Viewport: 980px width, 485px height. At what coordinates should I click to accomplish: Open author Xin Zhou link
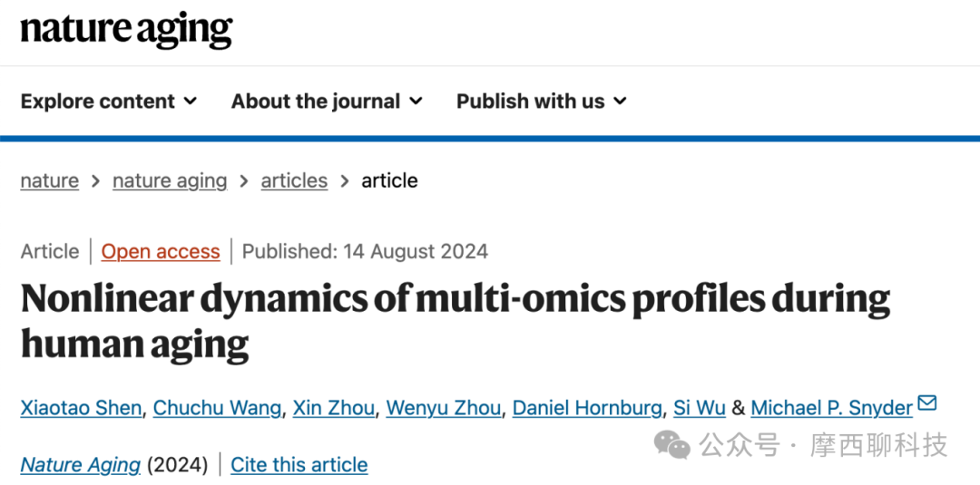coord(334,408)
